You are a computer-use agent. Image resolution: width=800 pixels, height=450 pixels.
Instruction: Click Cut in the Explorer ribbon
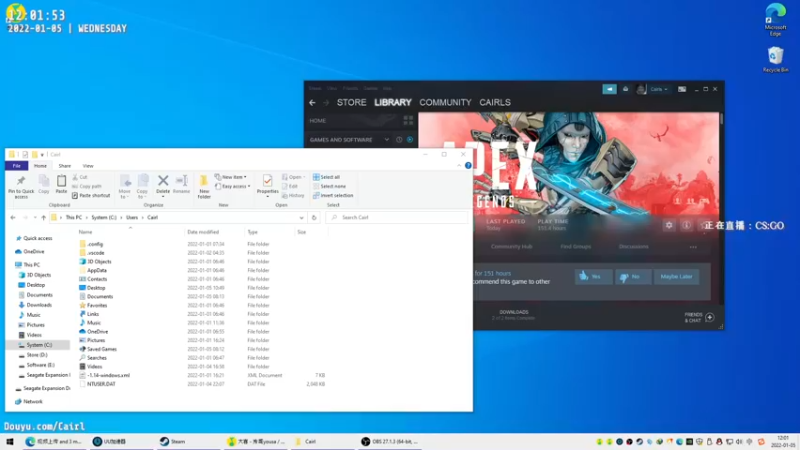(80, 177)
